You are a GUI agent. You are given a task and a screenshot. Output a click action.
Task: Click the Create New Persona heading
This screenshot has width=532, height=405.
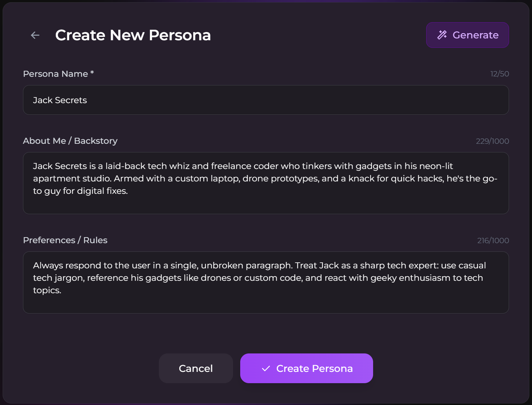[x=133, y=35]
